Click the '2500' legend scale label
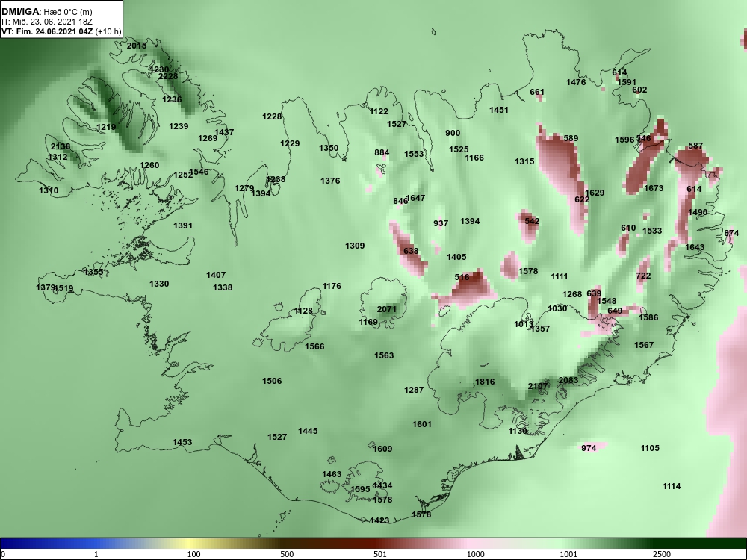Viewport: 747px width, 560px height. point(662,554)
